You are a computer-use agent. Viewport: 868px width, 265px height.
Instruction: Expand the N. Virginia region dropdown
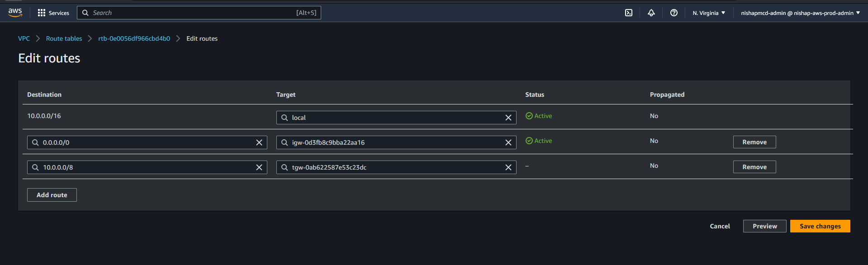[708, 13]
